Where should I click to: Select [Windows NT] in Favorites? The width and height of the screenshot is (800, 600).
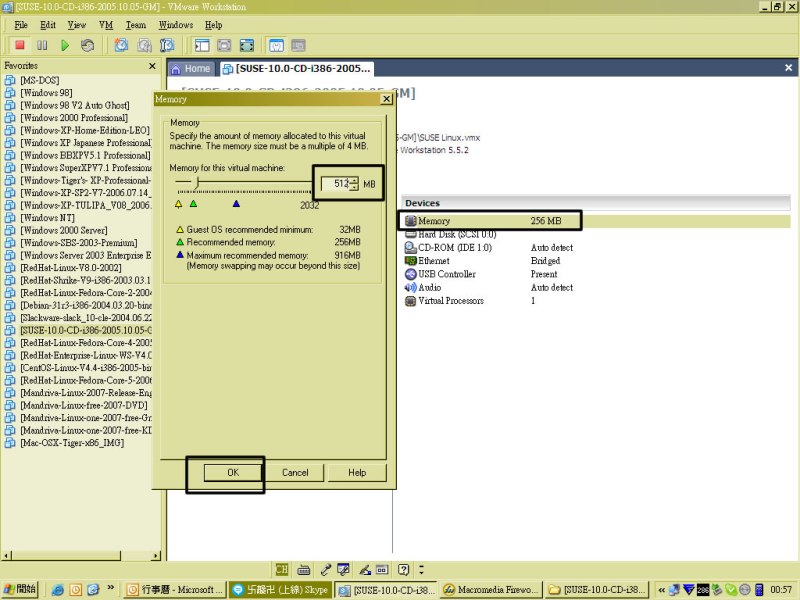[x=47, y=218]
